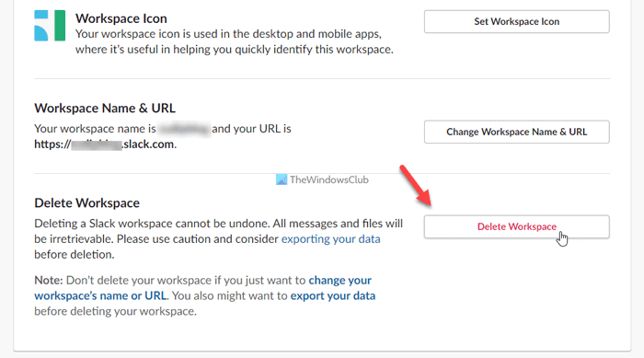This screenshot has height=358, width=644.
Task: Open the bold 'export your data' link
Action: 333,296
